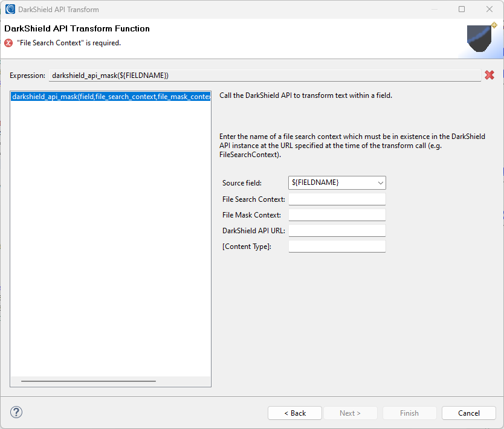Cancel the DarkShield API Transform dialog
The height and width of the screenshot is (429, 504).
(x=468, y=413)
